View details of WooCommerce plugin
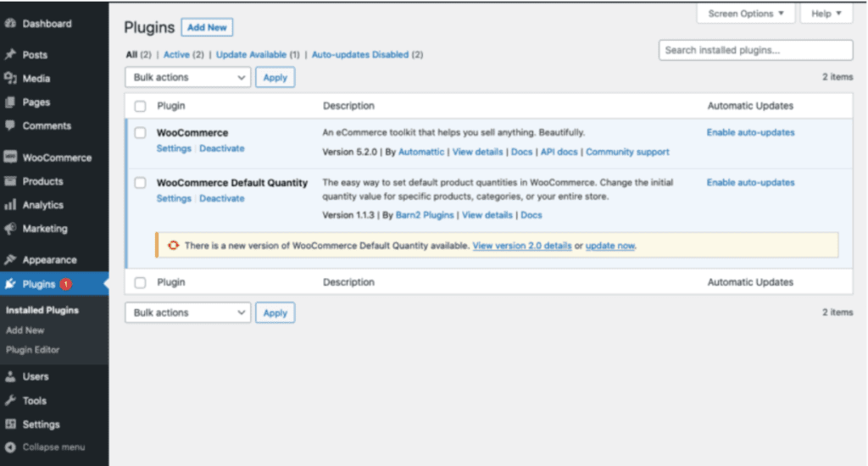This screenshot has height=466, width=868. click(478, 152)
